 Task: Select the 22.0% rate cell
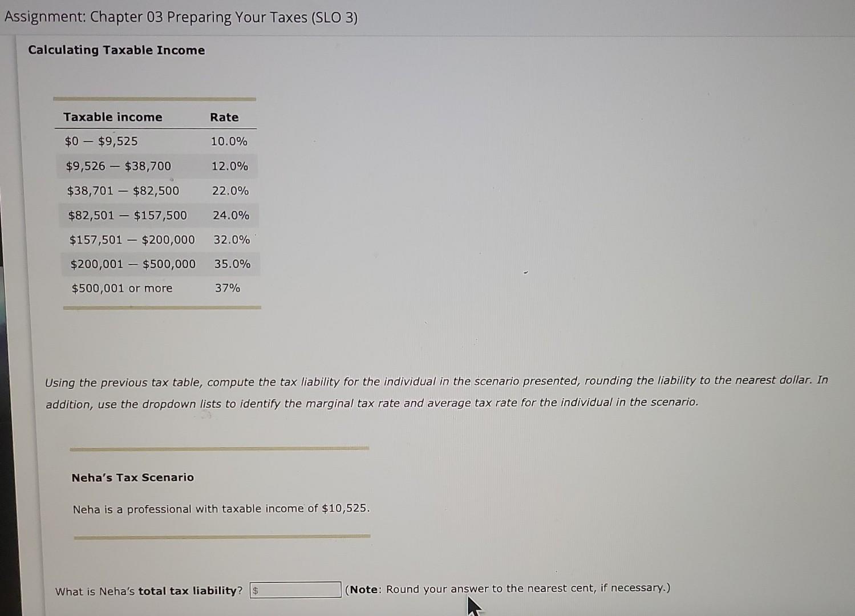pos(230,191)
